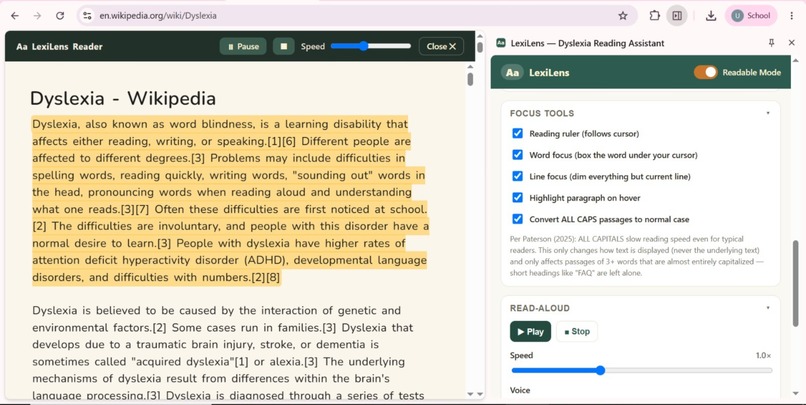
Task: Toggle Readable Mode switch off
Action: 705,72
